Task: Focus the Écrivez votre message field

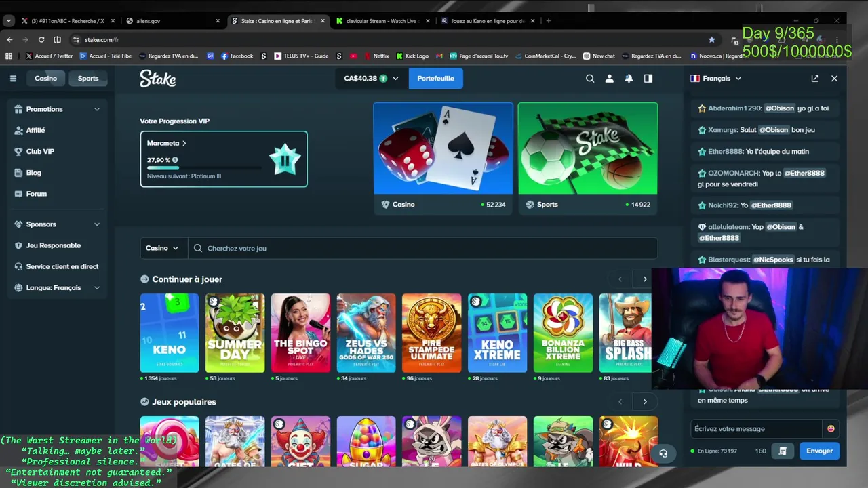Action: coord(756,429)
